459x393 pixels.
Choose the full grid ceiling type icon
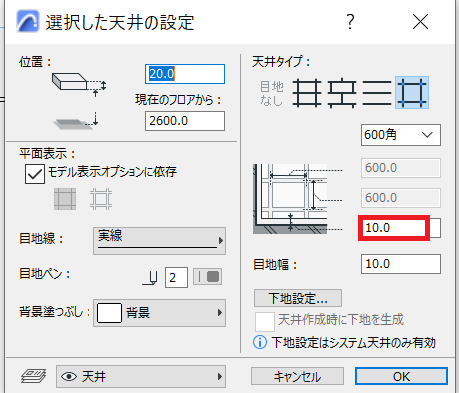pyautogui.click(x=307, y=93)
